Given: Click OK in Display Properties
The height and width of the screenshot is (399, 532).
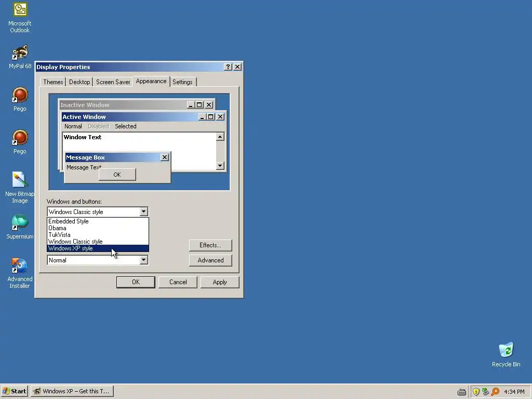Looking at the screenshot, I should tap(136, 282).
